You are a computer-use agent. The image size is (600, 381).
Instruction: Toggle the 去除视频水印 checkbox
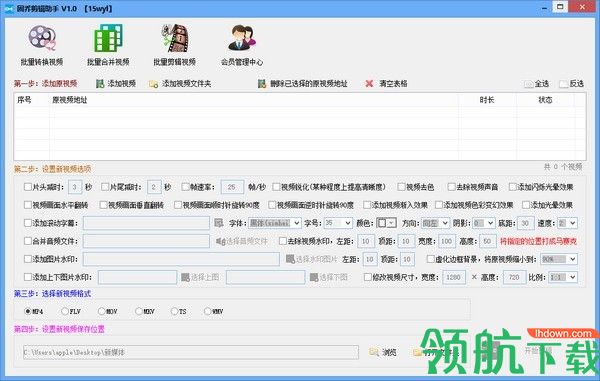coord(283,241)
